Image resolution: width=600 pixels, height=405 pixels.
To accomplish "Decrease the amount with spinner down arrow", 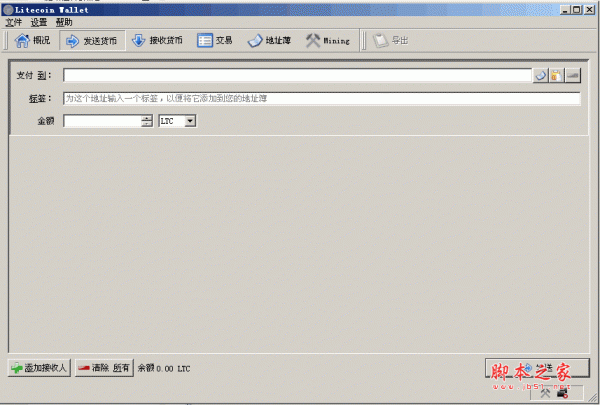I will tap(147, 124).
